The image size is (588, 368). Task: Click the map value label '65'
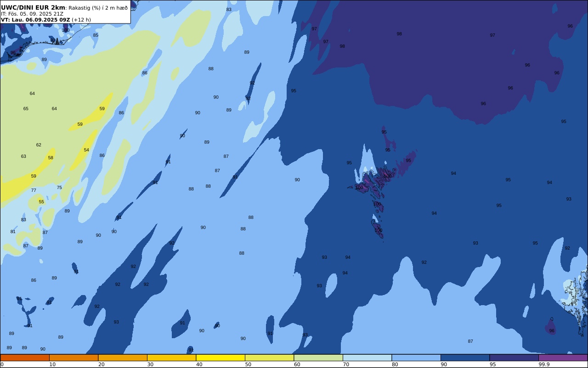pyautogui.click(x=26, y=109)
